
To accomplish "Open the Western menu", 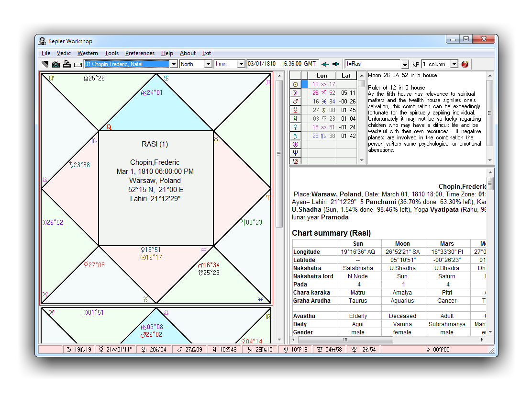I will 88,53.
